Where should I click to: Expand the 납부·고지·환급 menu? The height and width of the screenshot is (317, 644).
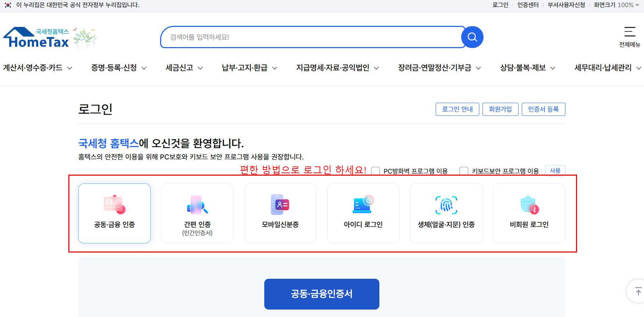point(249,68)
